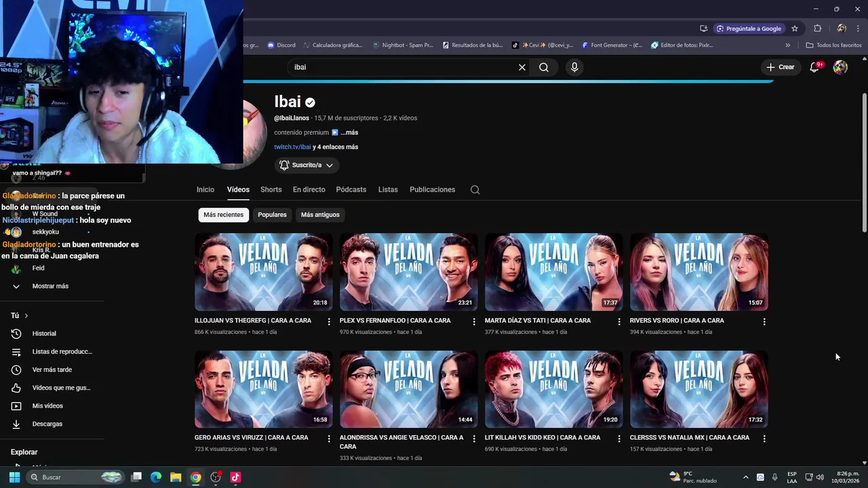The image size is (868, 488).
Task: Open Chrome profile avatar in toolbar
Action: point(842,28)
